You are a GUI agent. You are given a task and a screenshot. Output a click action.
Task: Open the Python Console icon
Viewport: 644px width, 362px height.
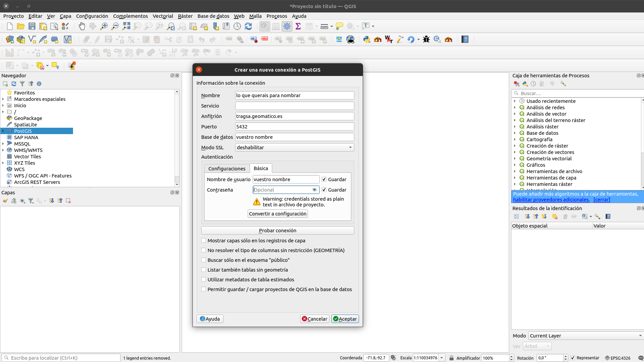(x=367, y=39)
